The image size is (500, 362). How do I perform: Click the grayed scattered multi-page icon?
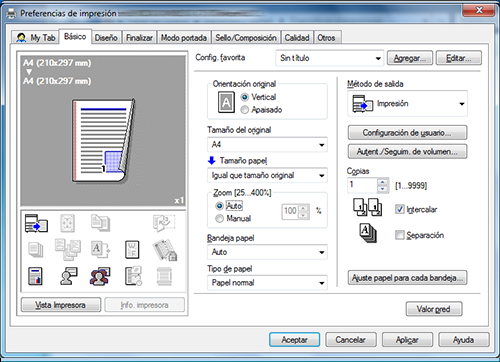[x=68, y=249]
